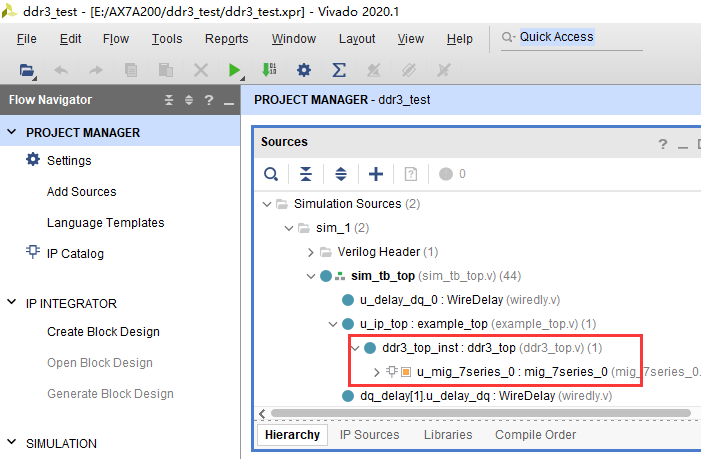701x459 pixels.
Task: Open Language Templates
Action: point(106,223)
